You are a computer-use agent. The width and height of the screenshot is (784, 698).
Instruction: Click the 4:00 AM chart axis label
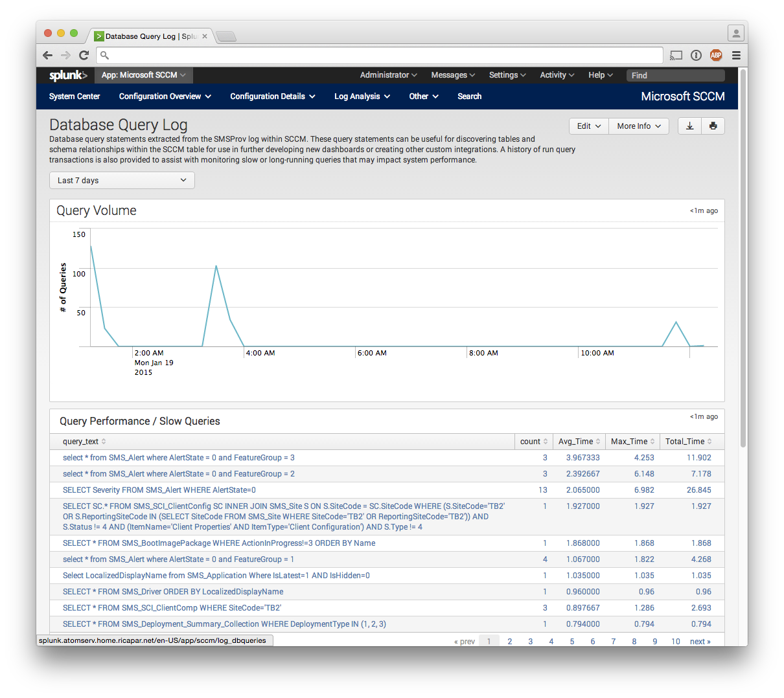260,353
